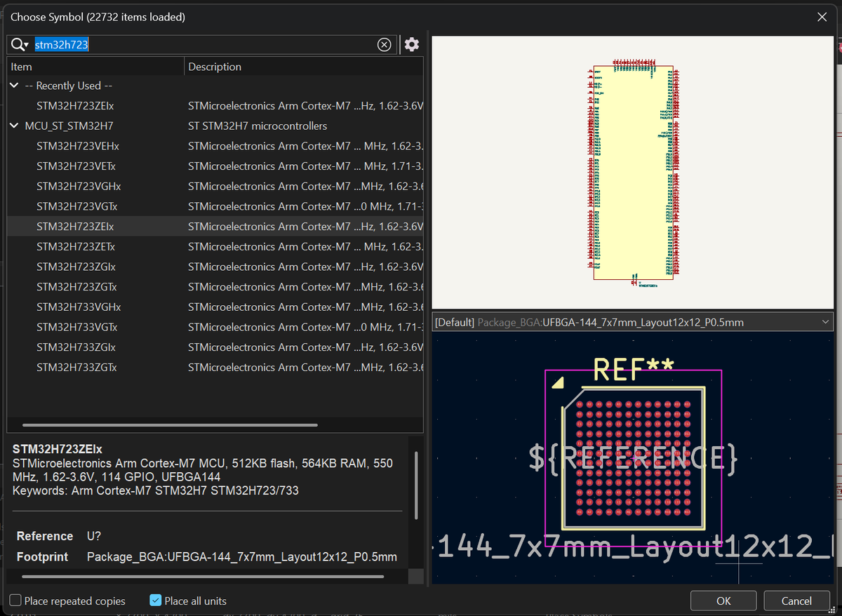Click the OK button
This screenshot has height=616, width=842.
coord(723,601)
